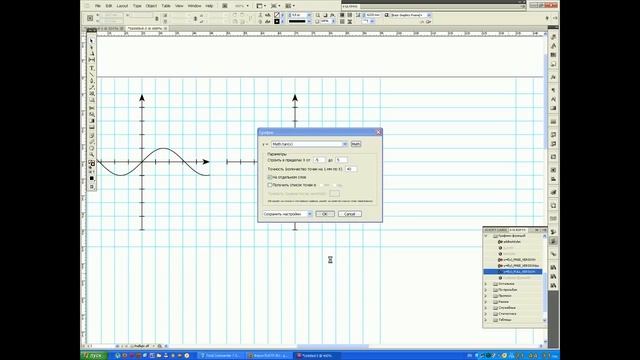Open the Object menu

click(151, 6)
